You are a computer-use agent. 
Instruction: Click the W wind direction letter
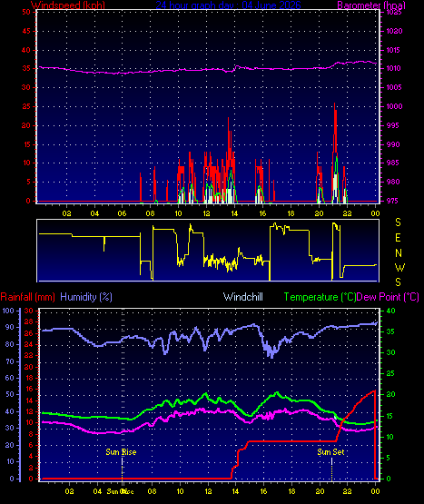point(399,267)
